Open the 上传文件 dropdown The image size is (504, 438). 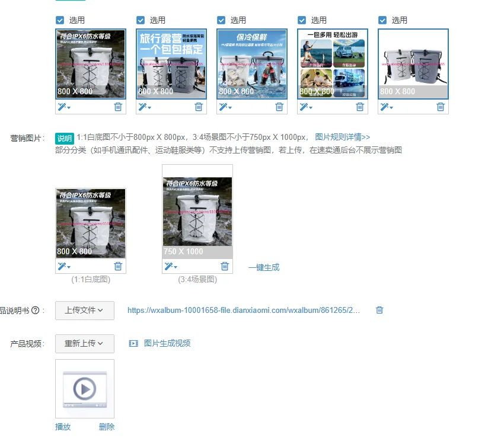[x=85, y=311]
